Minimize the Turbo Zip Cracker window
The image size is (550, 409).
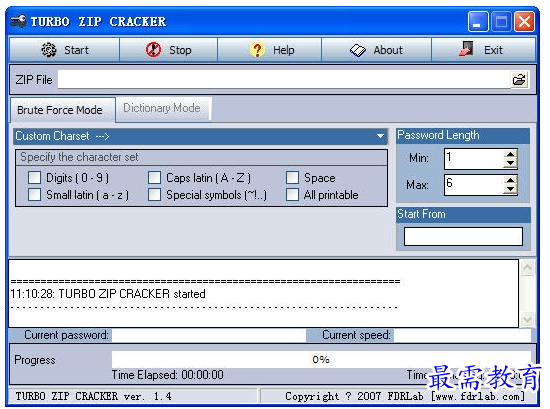[x=478, y=22]
